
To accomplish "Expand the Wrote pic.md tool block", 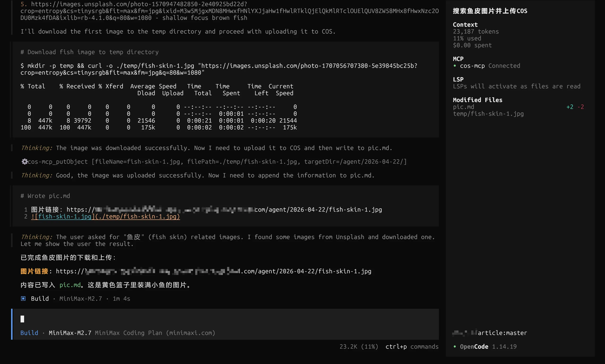I will pyautogui.click(x=45, y=196).
